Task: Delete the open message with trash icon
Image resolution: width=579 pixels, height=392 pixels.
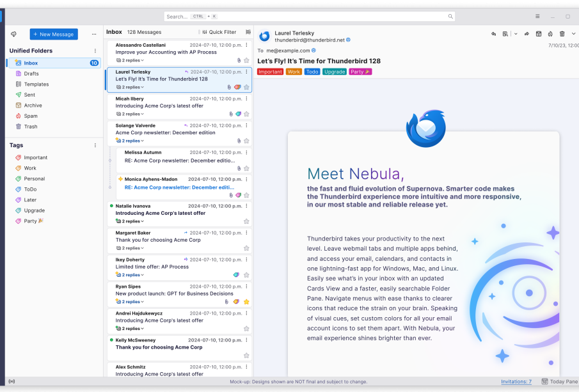Action: click(x=562, y=34)
